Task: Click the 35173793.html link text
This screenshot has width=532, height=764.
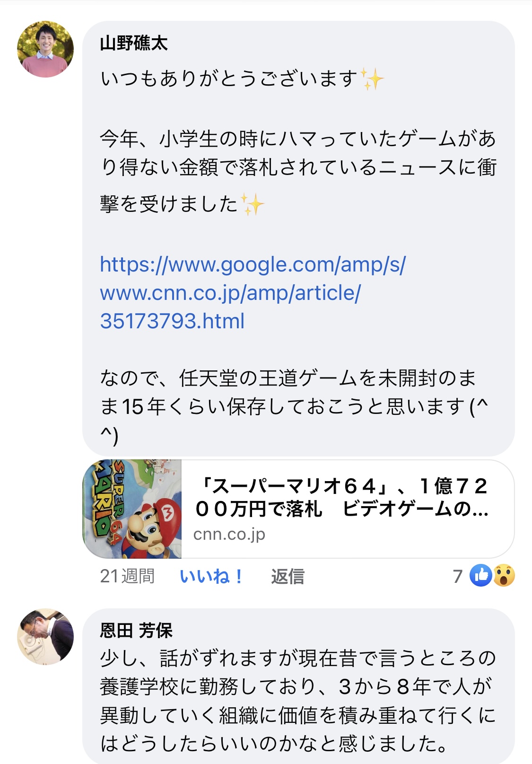Action: coord(172,321)
